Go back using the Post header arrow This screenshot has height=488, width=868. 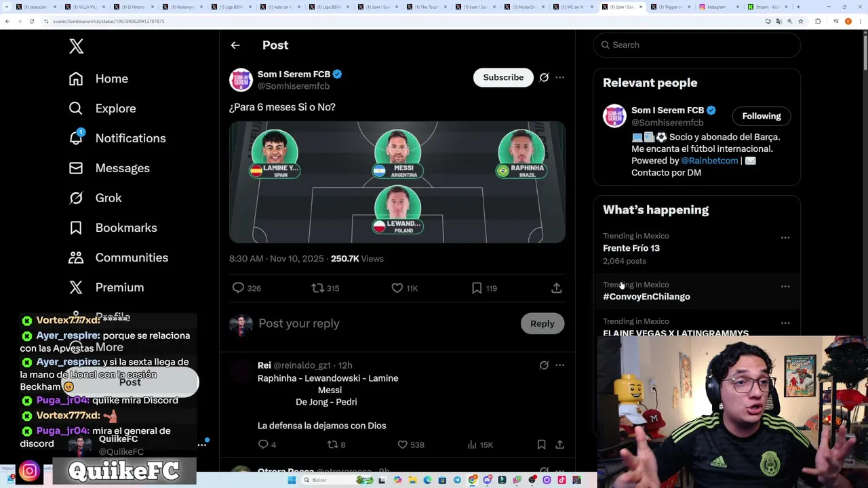tap(235, 45)
